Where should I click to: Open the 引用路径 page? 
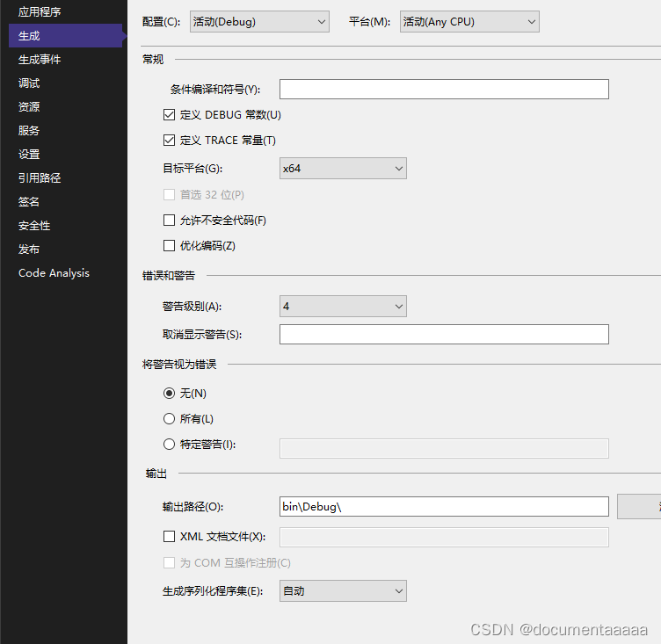point(40,177)
